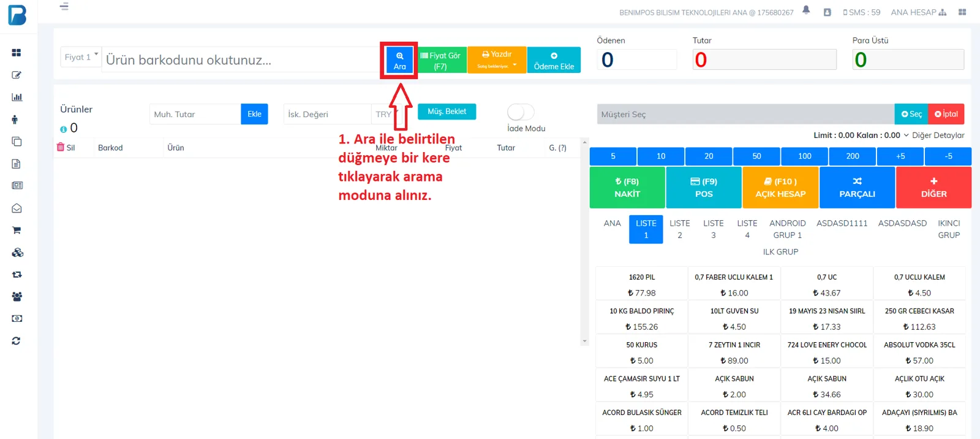Open the stacked cubes stock sidebar icon
Image resolution: width=980 pixels, height=439 pixels.
tap(17, 252)
